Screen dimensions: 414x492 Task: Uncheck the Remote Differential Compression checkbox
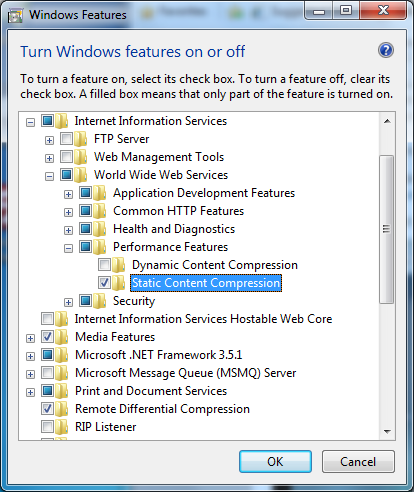point(47,408)
